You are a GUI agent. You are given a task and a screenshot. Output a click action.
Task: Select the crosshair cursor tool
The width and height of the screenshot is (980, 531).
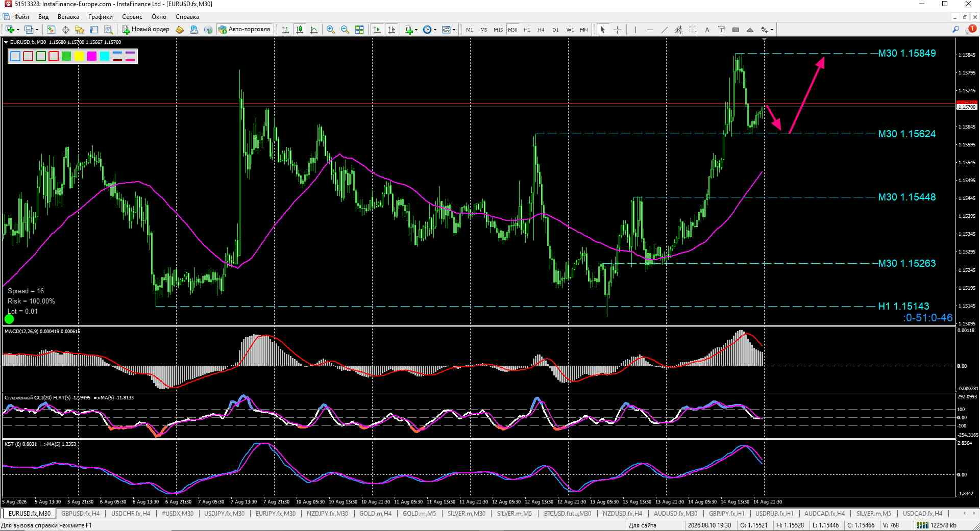click(617, 30)
